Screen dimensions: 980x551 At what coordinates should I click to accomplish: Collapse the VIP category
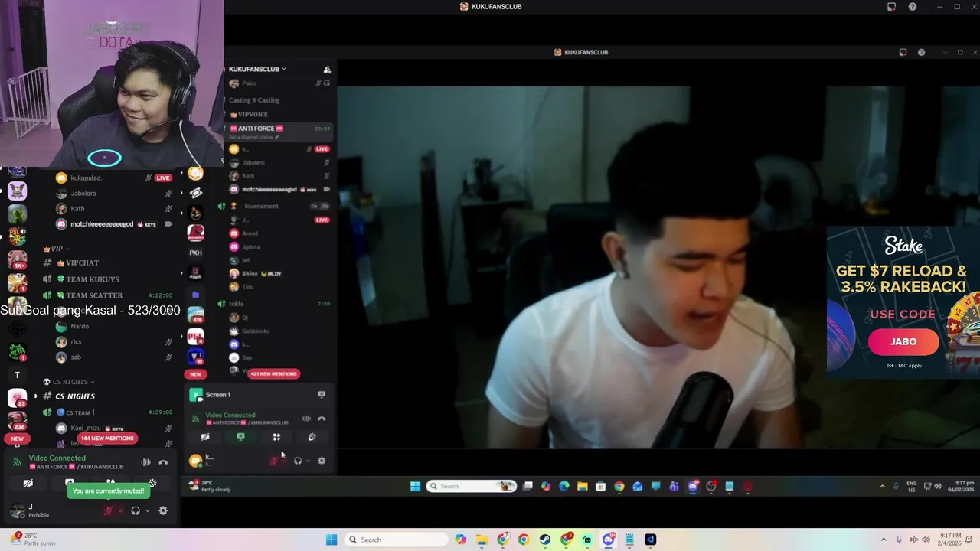(56, 249)
